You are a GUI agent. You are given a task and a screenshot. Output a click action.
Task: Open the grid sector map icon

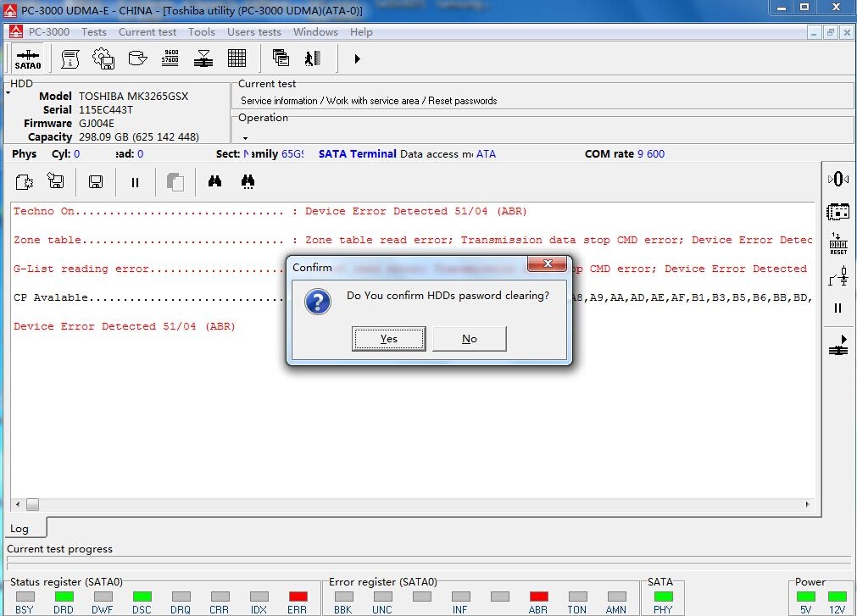(x=237, y=58)
